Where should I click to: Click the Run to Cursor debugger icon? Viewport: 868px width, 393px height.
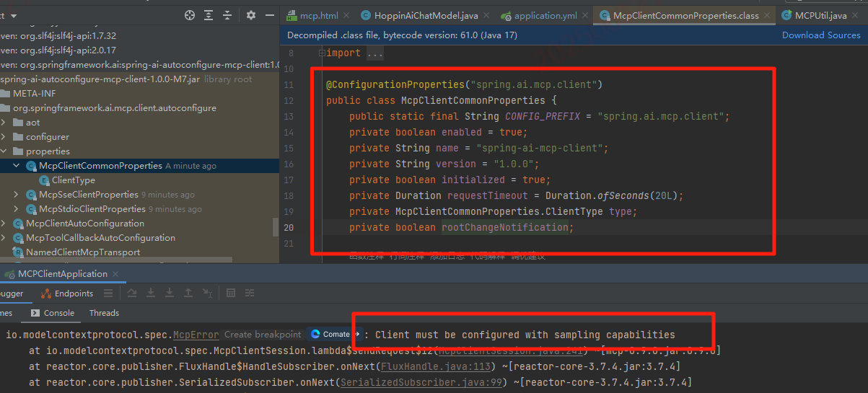coord(207,293)
